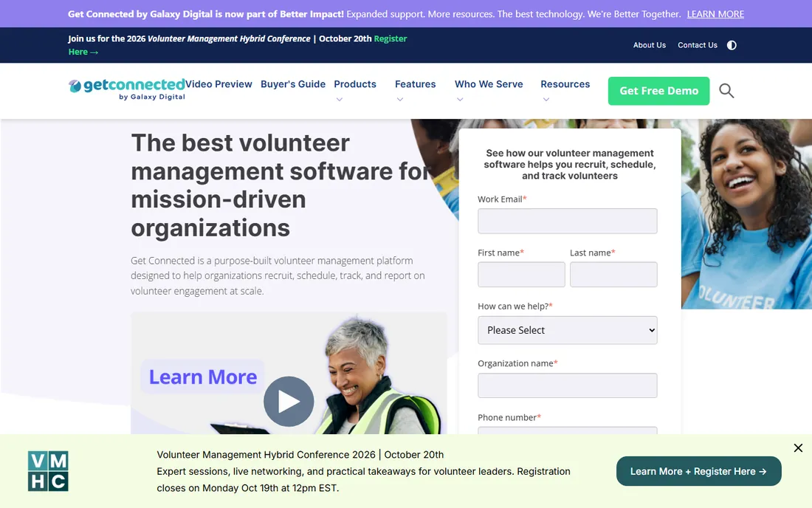Image resolution: width=812 pixels, height=508 pixels.
Task: Click the headline "The best volunteer management software"
Action: 282,185
